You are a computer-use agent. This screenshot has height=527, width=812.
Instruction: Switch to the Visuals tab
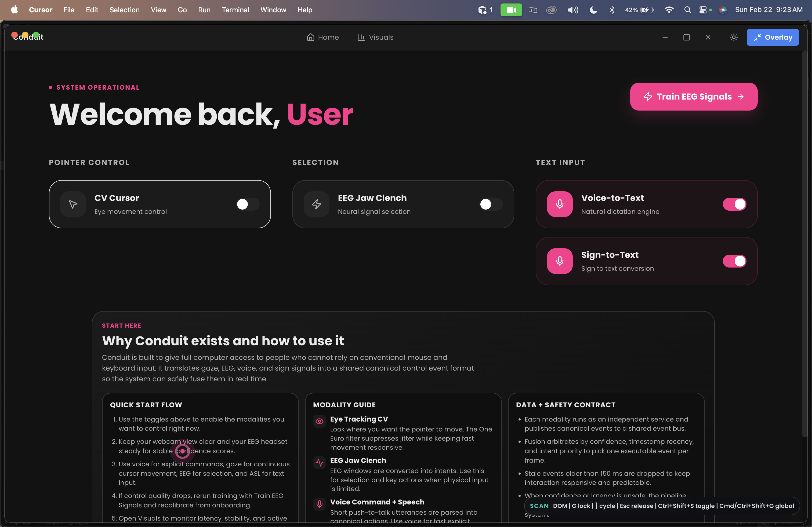[x=375, y=37]
